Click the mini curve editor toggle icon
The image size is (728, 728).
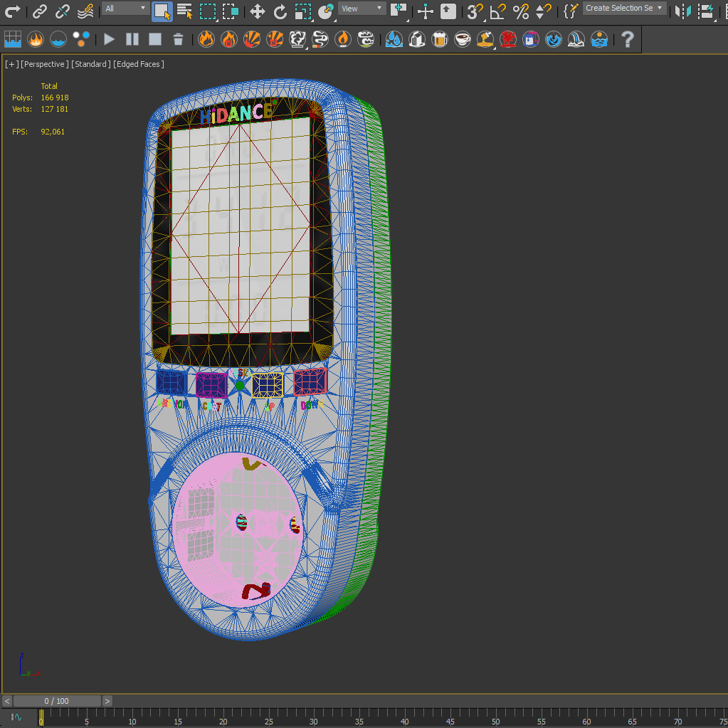[16, 717]
